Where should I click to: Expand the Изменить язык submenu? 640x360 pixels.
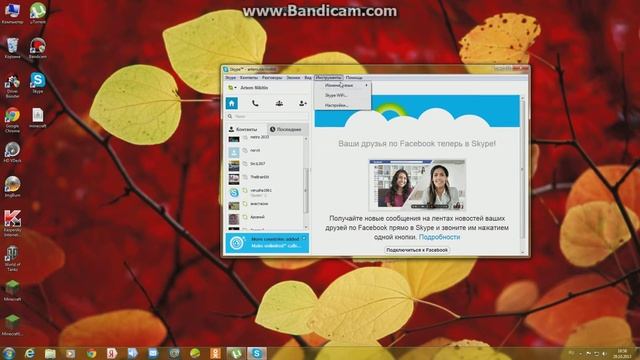click(x=343, y=85)
